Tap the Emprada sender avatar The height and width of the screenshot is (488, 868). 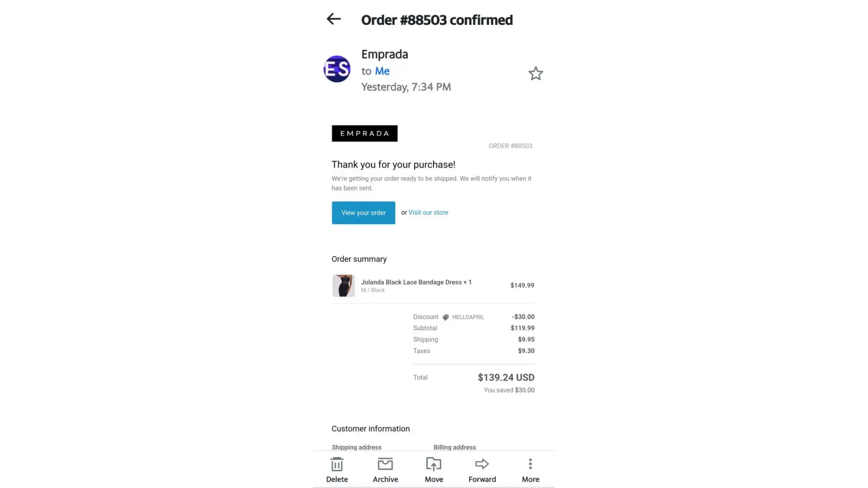[x=337, y=69]
